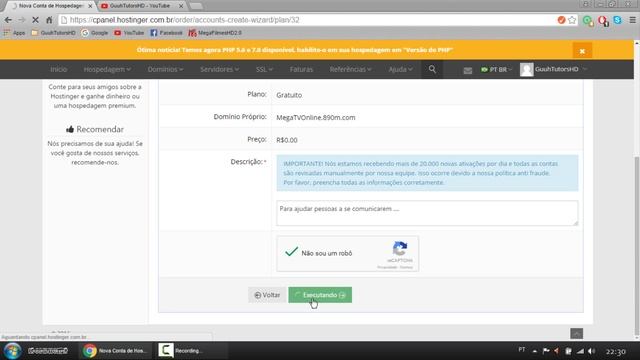Click the reCAPTCHA logo icon

tap(400, 249)
